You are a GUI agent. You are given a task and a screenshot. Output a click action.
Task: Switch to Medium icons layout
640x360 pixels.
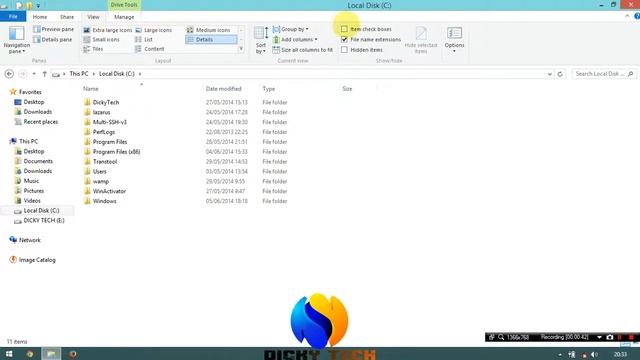click(209, 30)
